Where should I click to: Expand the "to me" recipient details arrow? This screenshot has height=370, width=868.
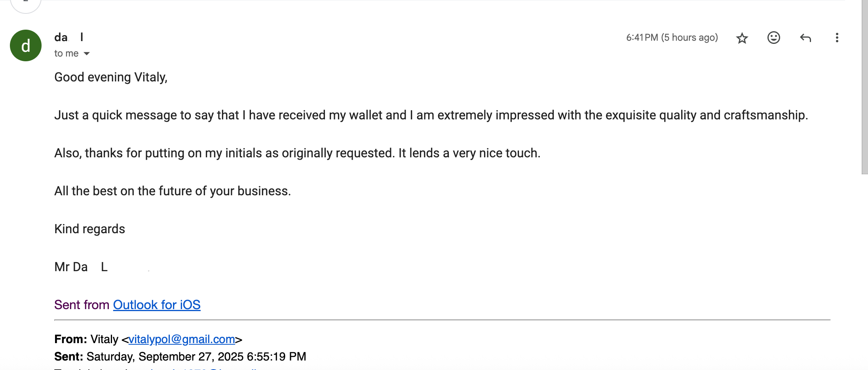pos(87,53)
